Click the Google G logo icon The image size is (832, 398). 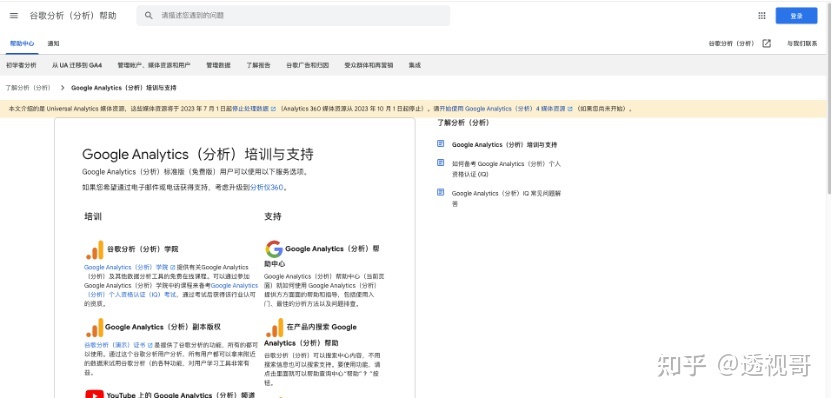274,249
